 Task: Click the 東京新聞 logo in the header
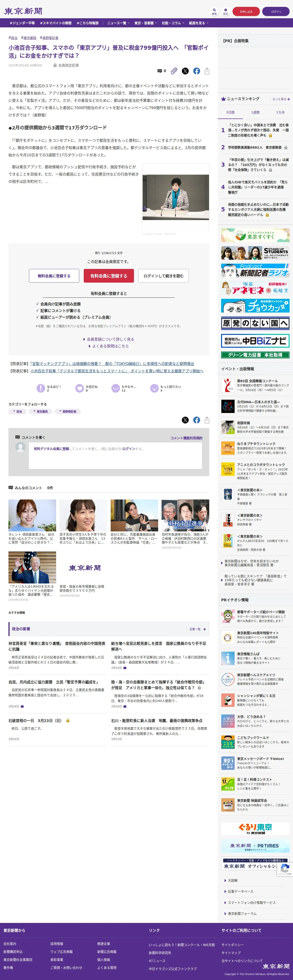point(23,11)
